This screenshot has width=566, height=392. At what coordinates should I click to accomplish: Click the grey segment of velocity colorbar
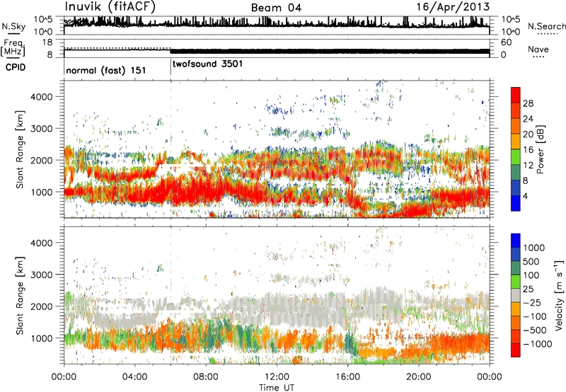[516, 295]
